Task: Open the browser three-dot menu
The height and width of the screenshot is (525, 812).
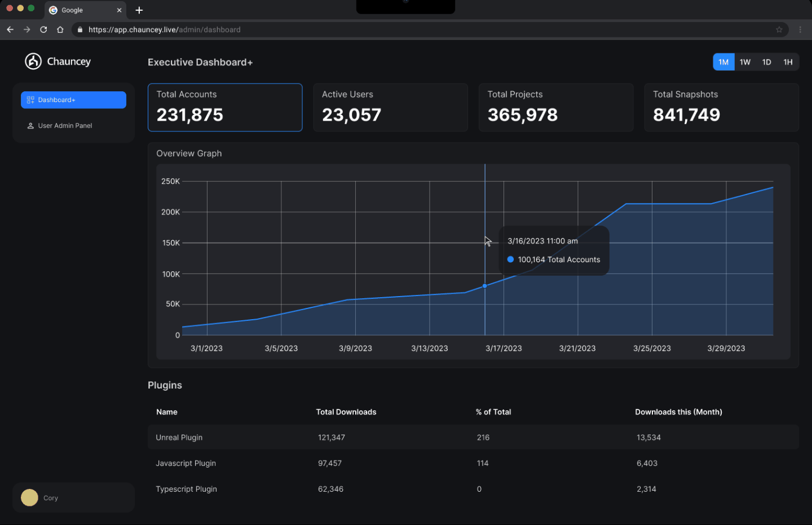Action: (800, 29)
